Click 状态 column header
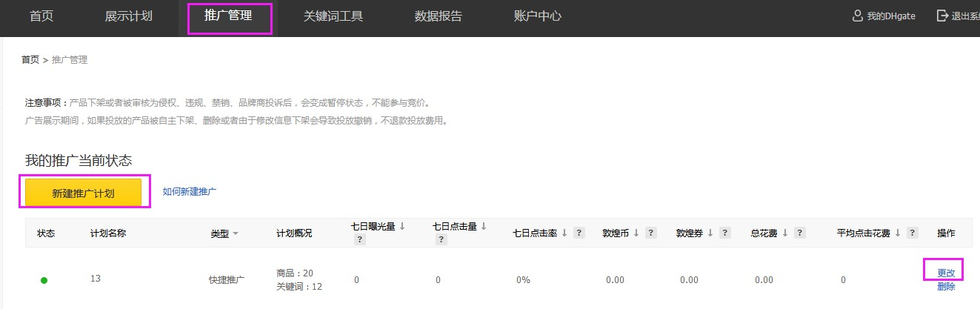This screenshot has height=309, width=980. tap(46, 233)
